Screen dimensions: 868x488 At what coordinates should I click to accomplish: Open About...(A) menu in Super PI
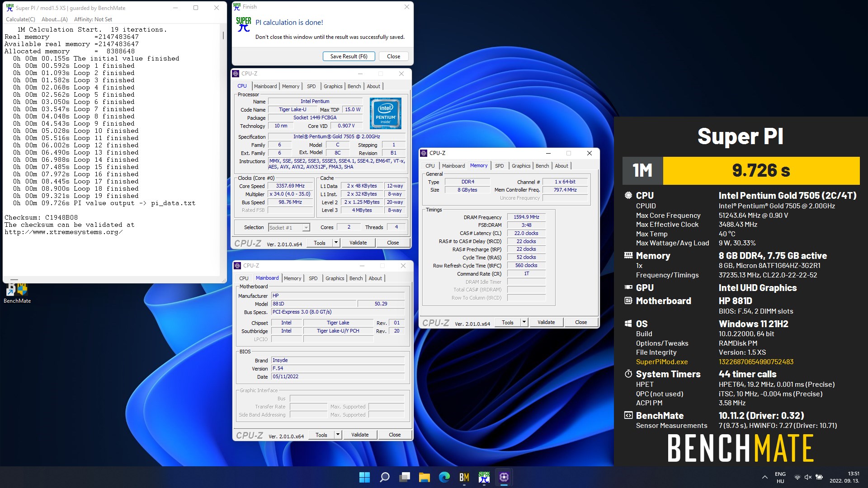tap(54, 19)
